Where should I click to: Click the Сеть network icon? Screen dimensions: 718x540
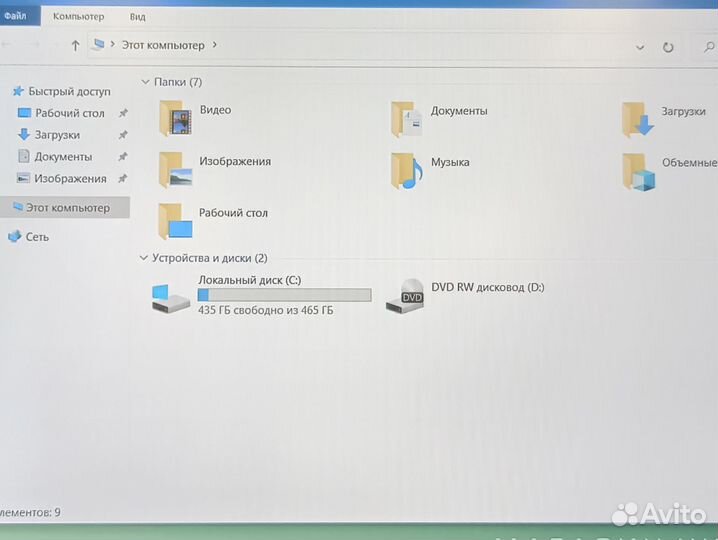click(15, 236)
